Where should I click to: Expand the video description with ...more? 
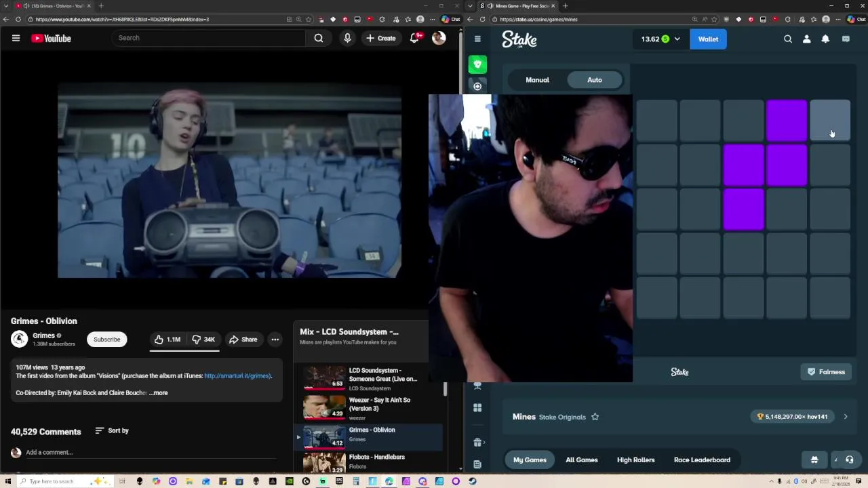159,393
